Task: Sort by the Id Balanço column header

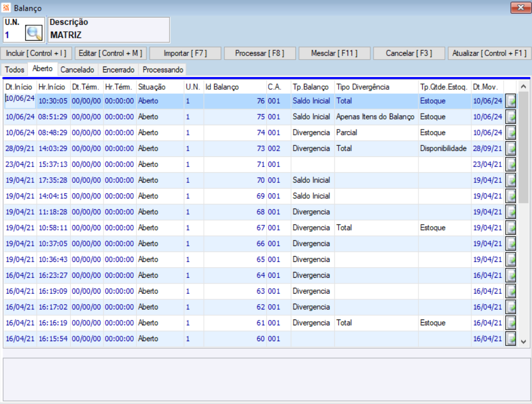Action: pos(222,86)
